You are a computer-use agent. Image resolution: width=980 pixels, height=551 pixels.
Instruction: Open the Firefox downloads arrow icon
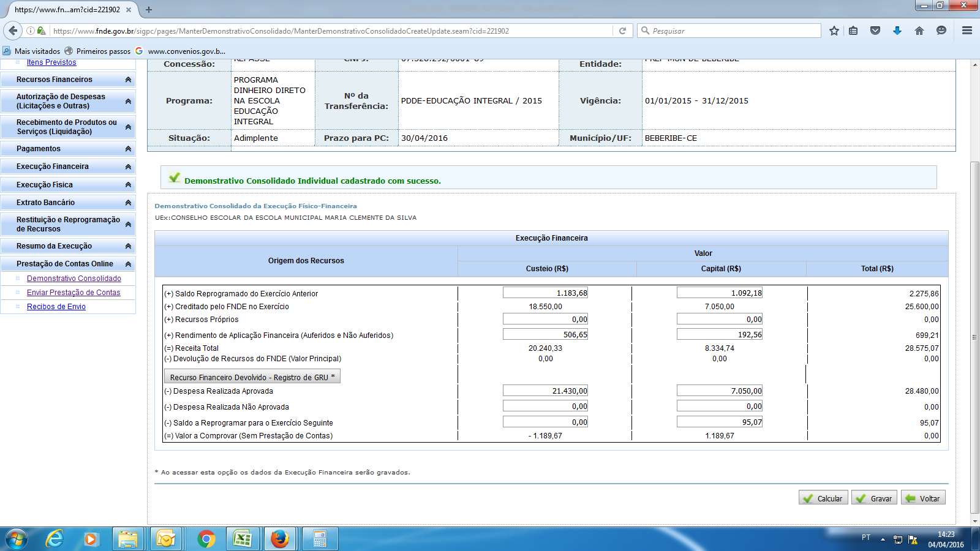(897, 31)
